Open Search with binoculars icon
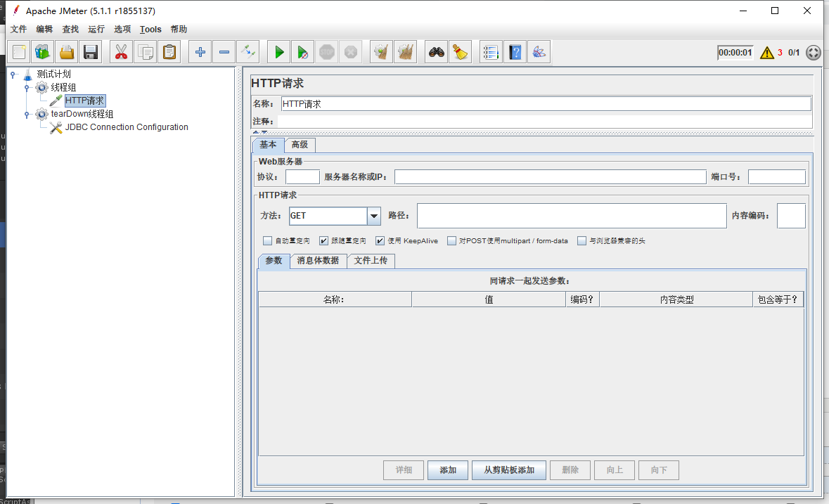The width and height of the screenshot is (829, 504). coord(436,52)
